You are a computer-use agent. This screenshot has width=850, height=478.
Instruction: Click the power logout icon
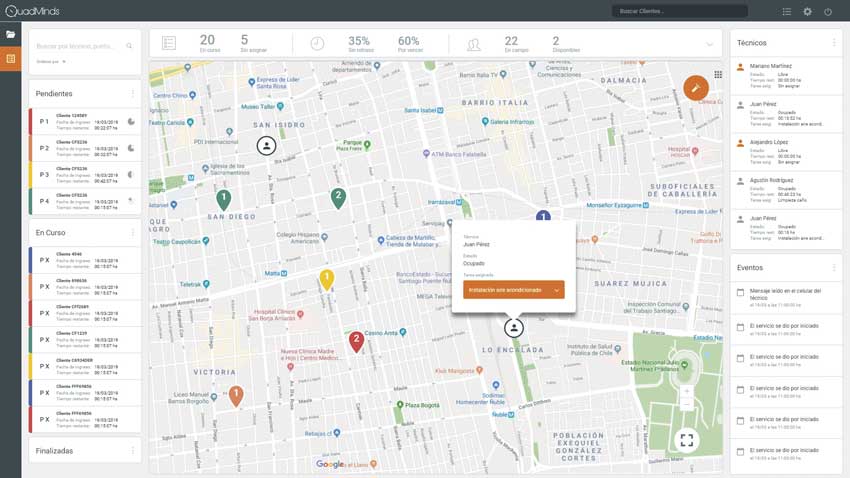pyautogui.click(x=828, y=11)
